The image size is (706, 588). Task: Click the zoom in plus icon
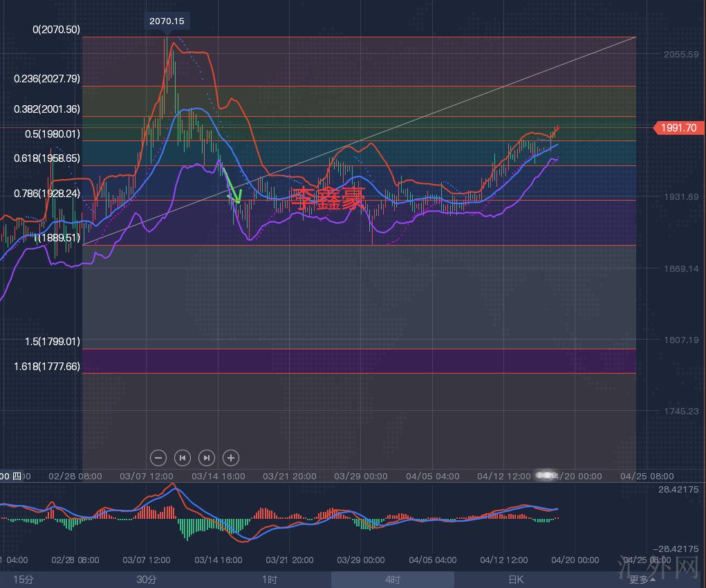click(231, 457)
